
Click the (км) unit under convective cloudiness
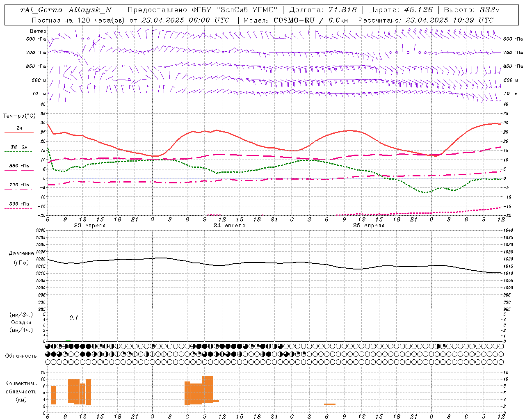tap(21, 399)
